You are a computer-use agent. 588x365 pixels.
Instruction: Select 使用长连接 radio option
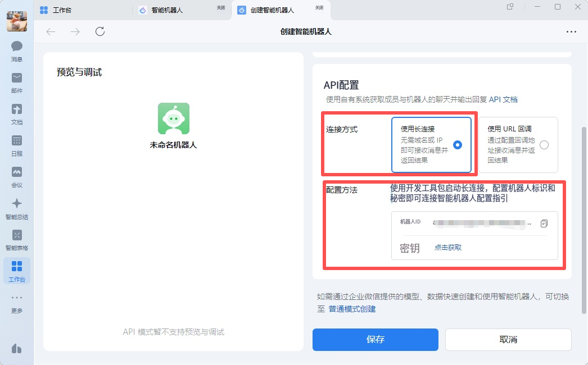click(x=458, y=145)
